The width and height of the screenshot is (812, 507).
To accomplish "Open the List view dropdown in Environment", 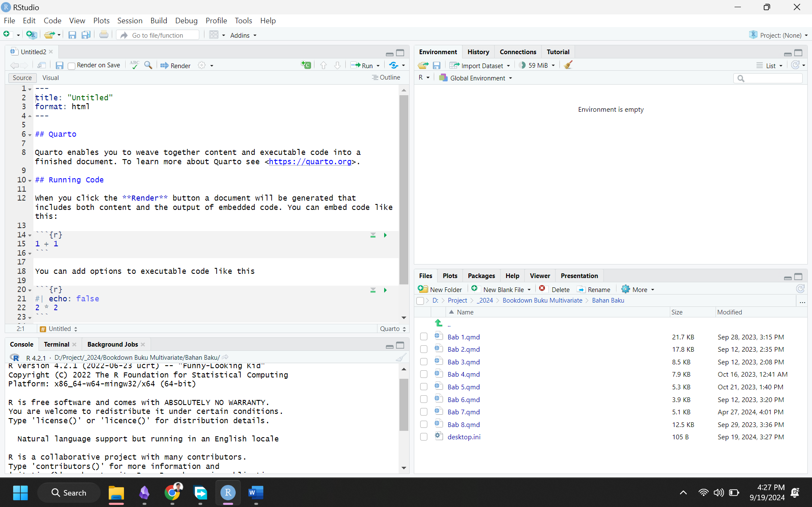I will [770, 65].
